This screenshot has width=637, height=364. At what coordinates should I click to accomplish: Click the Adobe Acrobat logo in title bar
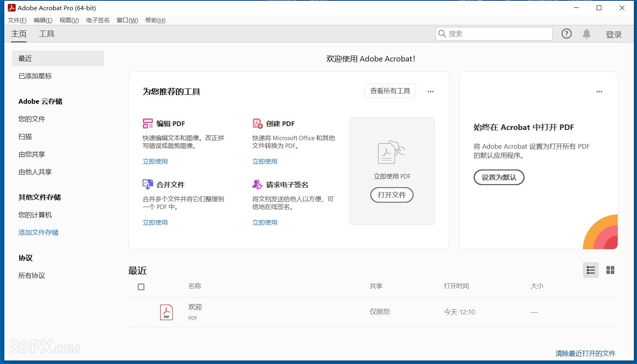coord(12,8)
